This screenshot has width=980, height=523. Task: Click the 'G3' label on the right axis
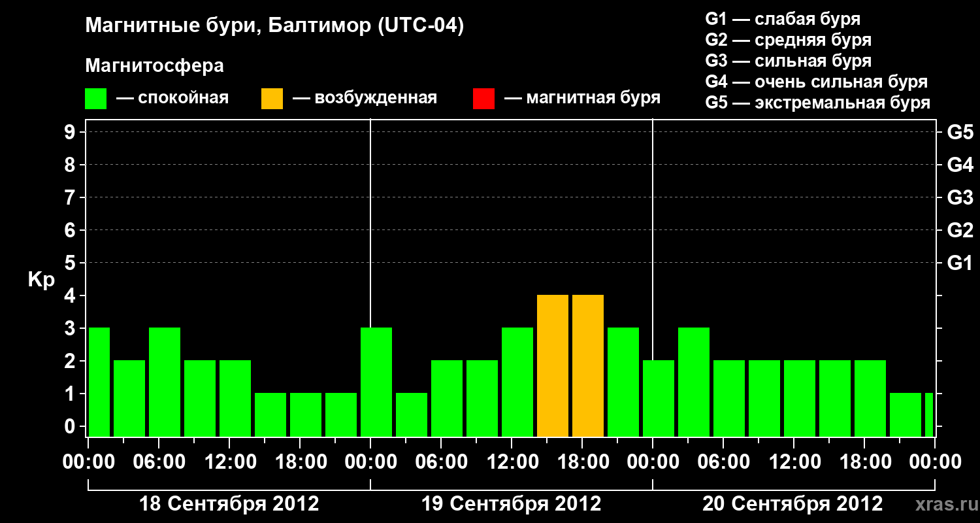click(960, 197)
